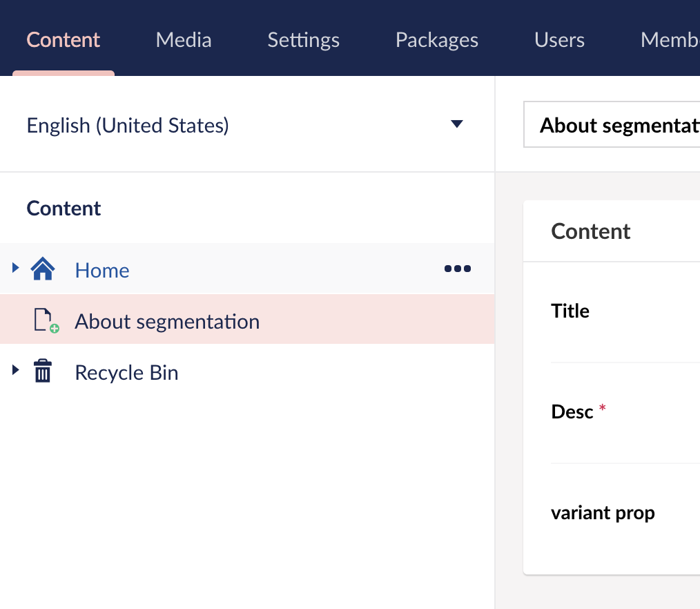Screen dimensions: 700x609
Task: Click the document-create icon beside About segmentation
Action: tap(46, 320)
